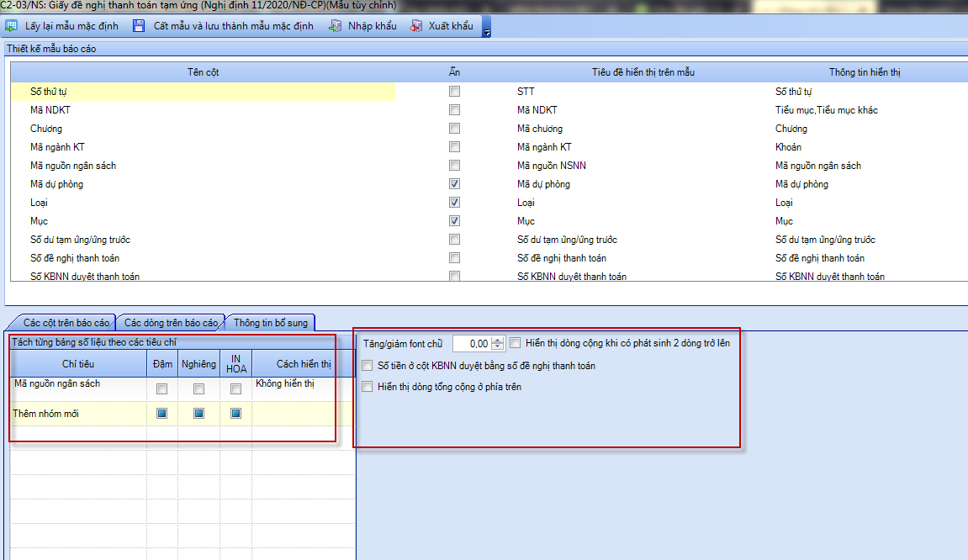Toggle Ẩn checkbox for 'Số dư tạm ứng/ứng trước'

[454, 240]
